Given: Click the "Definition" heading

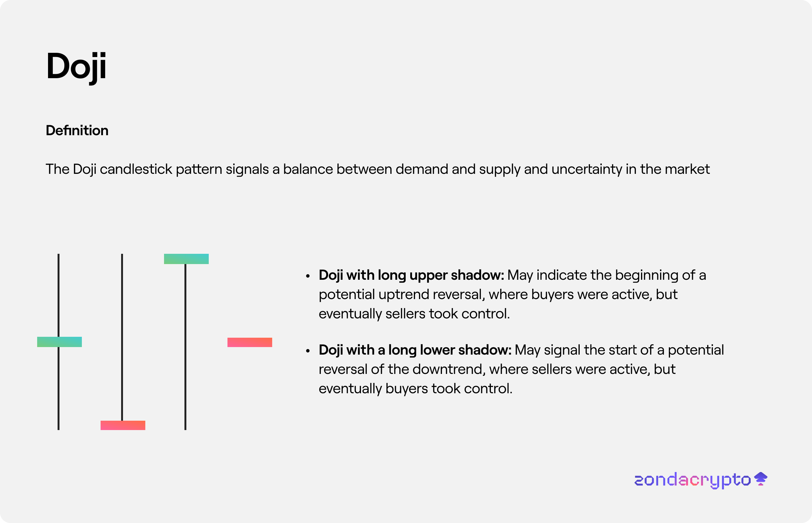Looking at the screenshot, I should (77, 130).
